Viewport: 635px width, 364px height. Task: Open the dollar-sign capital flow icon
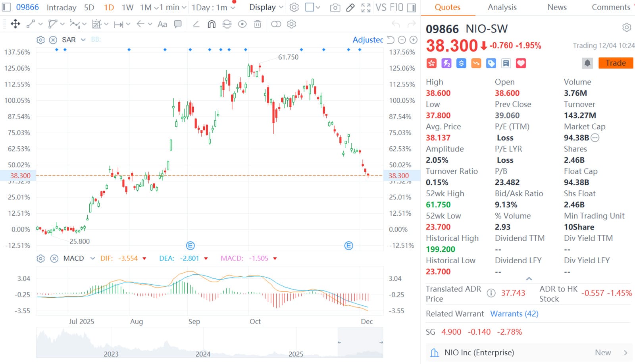tap(461, 63)
